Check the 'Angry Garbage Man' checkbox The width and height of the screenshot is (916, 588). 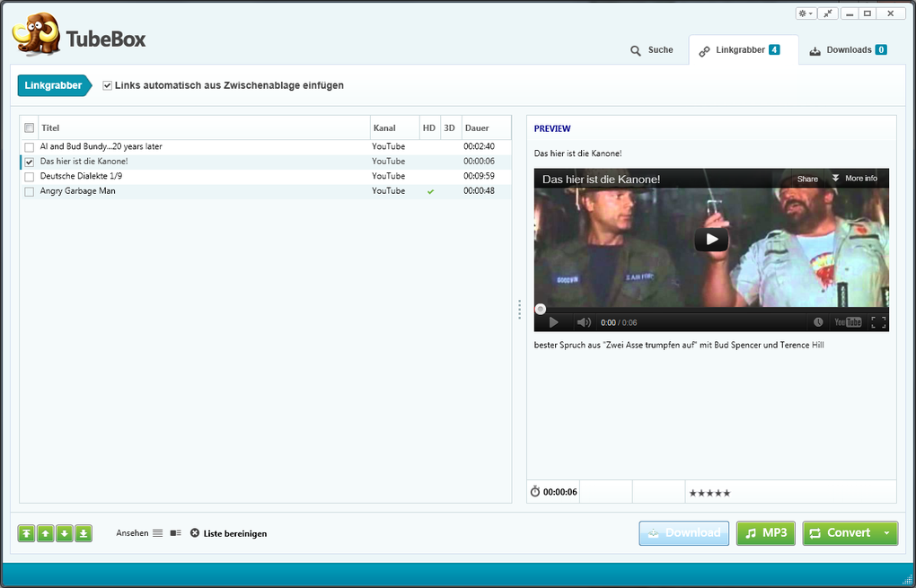30,191
